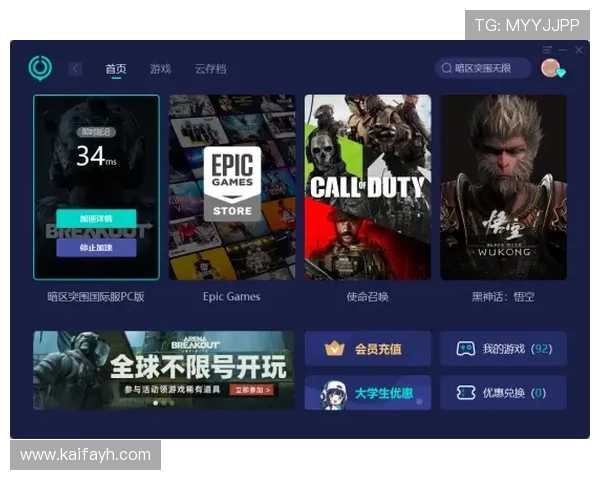The width and height of the screenshot is (600, 480).
Task: Open the 首页 home tab
Action: point(116,69)
